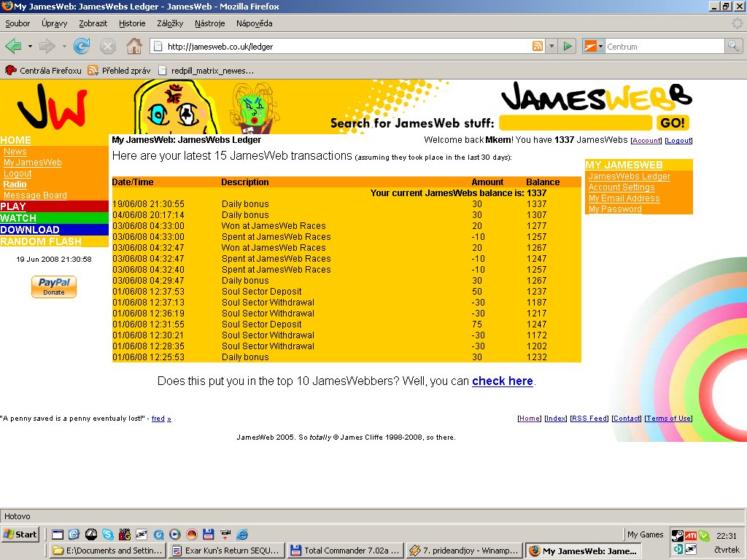Open the Nápověda menu
The width and height of the screenshot is (747, 560).
255,23
